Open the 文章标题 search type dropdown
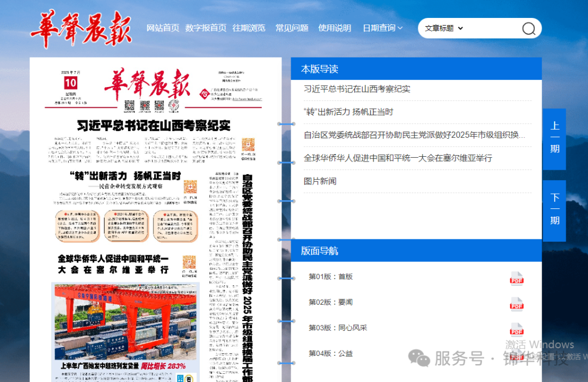The image size is (588, 382). pyautogui.click(x=444, y=28)
